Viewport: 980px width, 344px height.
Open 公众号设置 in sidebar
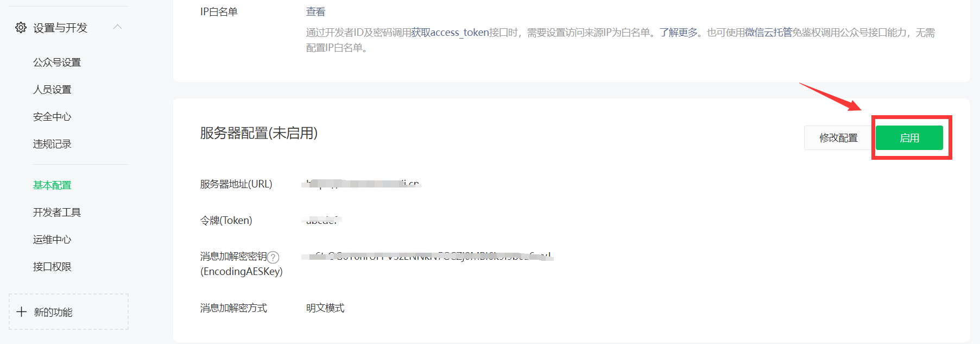click(x=57, y=62)
